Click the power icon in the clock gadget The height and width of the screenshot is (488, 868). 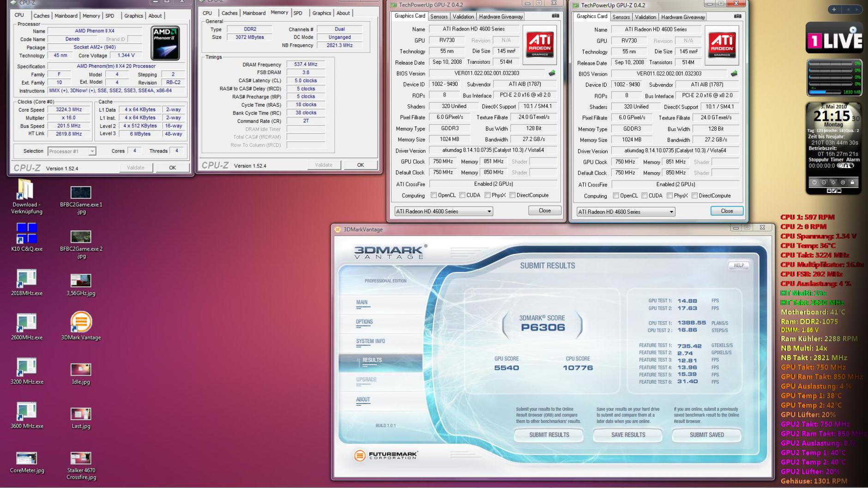(x=814, y=182)
